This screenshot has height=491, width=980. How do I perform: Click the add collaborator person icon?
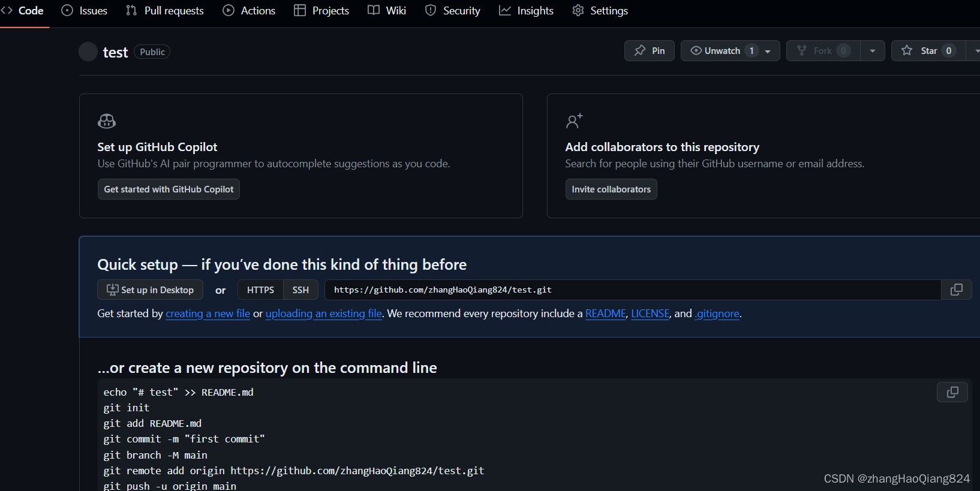[x=574, y=121]
